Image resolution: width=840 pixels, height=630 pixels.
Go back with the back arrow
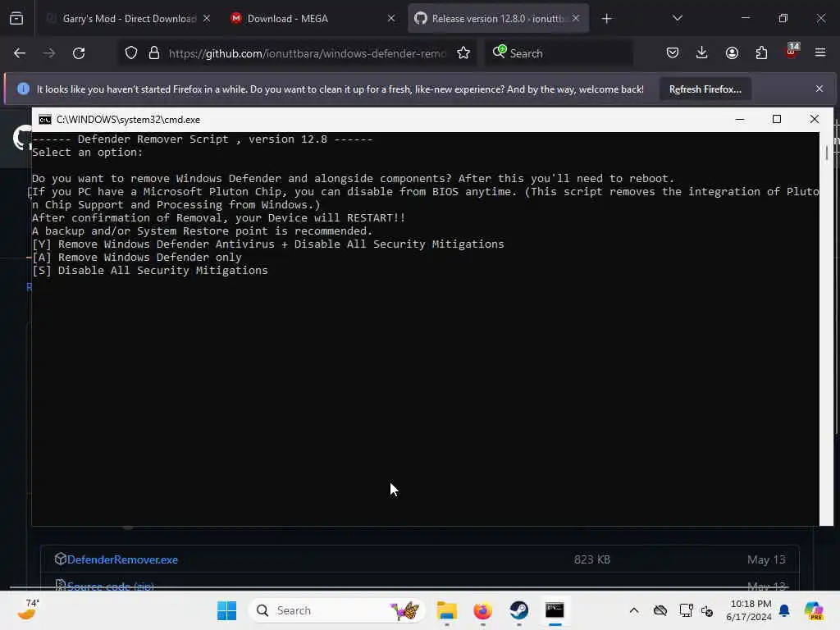pyautogui.click(x=20, y=53)
